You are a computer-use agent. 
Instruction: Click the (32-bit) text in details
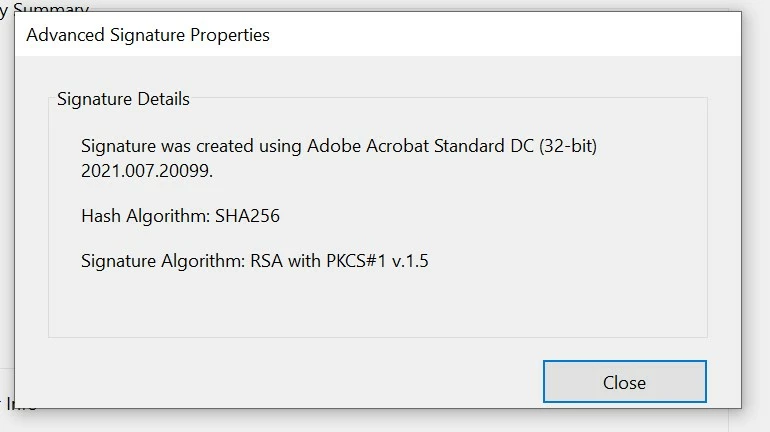coord(568,146)
